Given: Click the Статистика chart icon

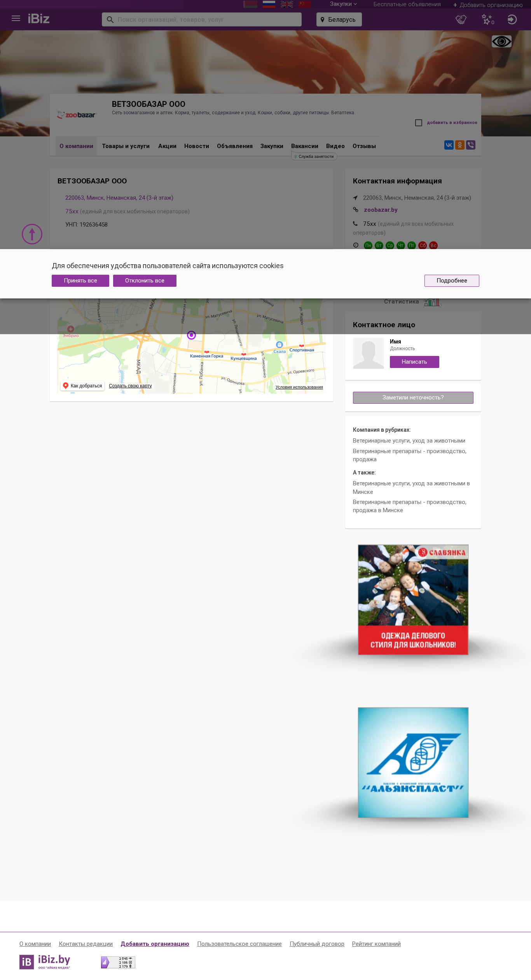Looking at the screenshot, I should (x=432, y=302).
